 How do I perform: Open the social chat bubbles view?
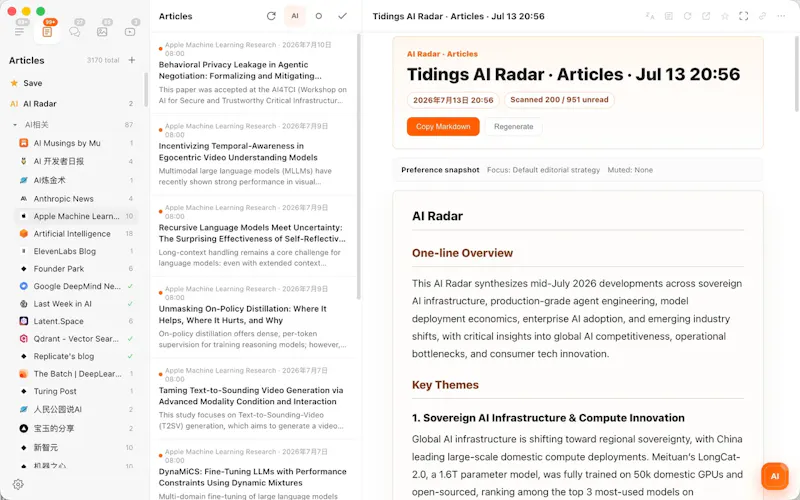74,32
